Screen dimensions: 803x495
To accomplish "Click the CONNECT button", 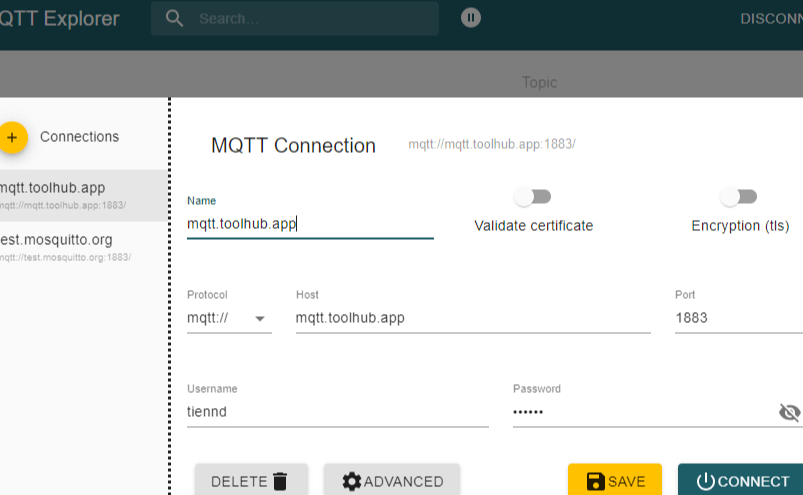I will point(741,481).
